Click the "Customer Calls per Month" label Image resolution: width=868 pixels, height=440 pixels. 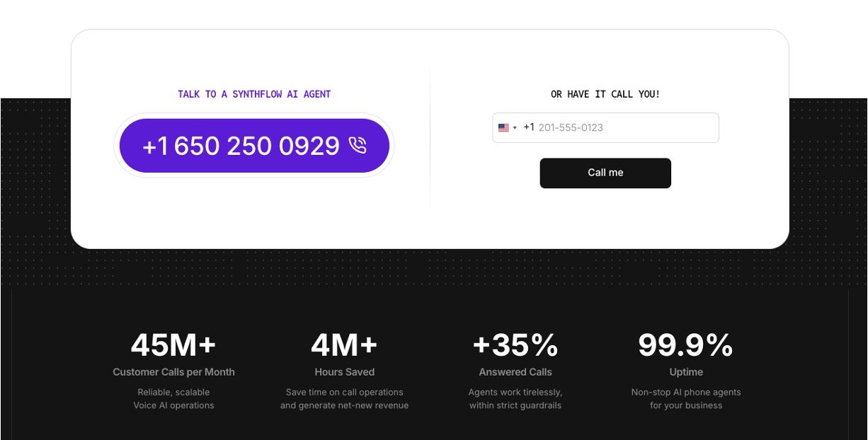[x=173, y=372]
